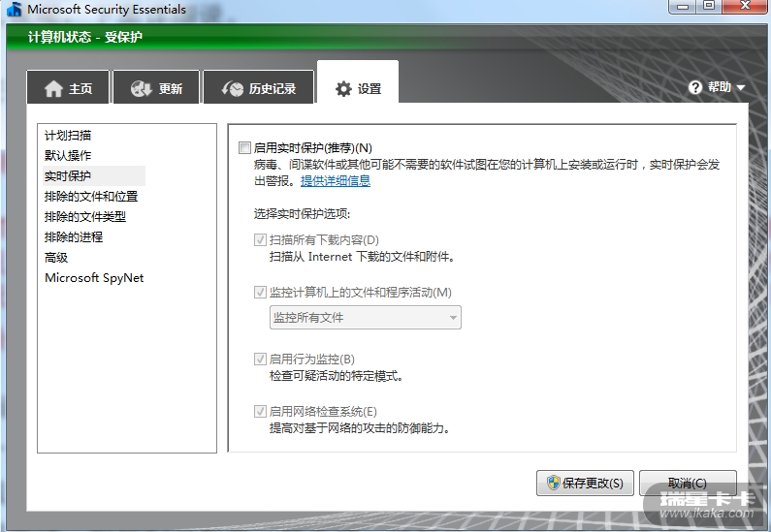The width and height of the screenshot is (771, 532).
Task: Select 排除的文件和位置 in settings list
Action: tap(91, 197)
